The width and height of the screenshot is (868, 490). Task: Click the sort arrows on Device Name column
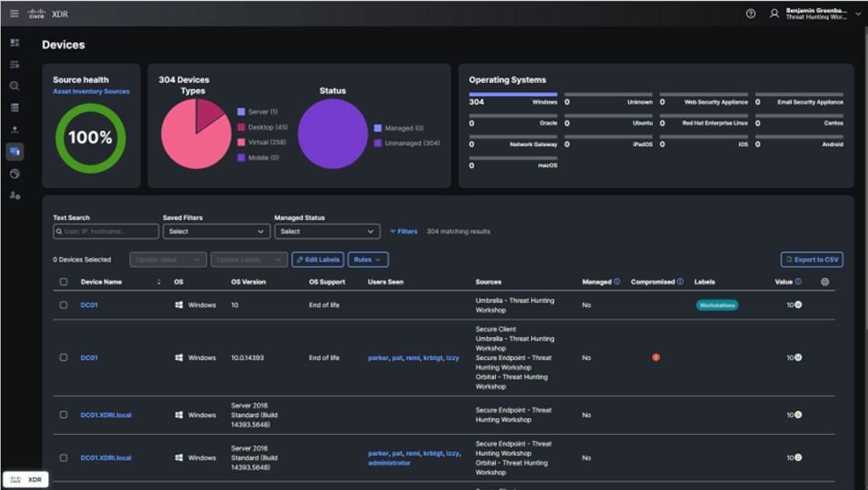click(x=161, y=282)
